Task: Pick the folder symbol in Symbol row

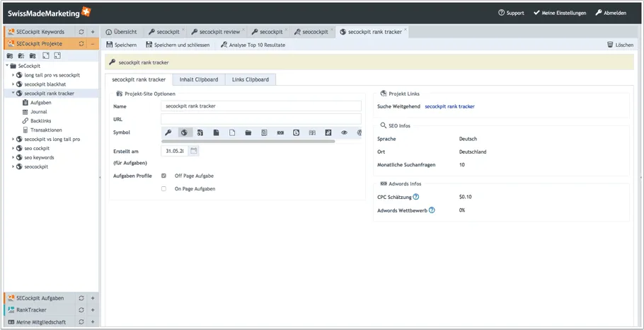Action: [248, 132]
